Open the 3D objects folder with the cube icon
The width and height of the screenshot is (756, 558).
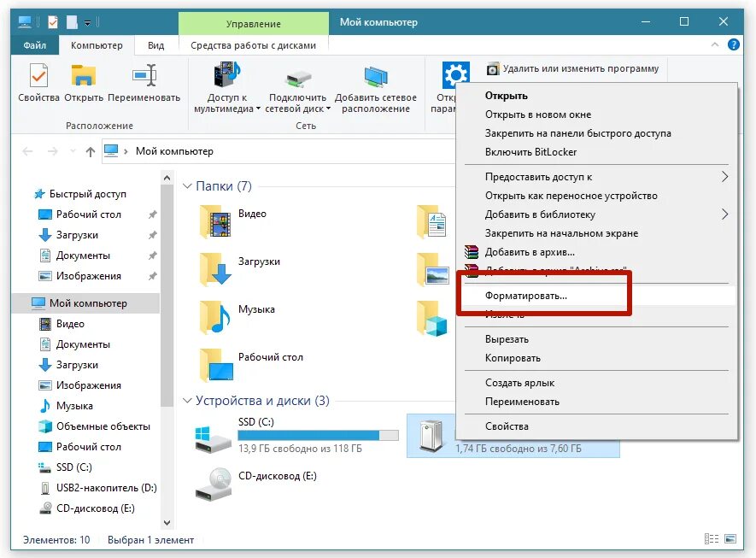(432, 318)
